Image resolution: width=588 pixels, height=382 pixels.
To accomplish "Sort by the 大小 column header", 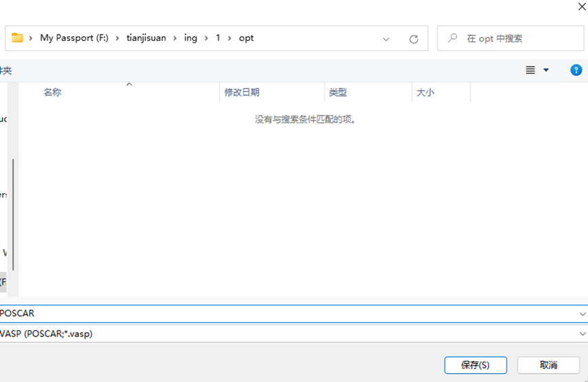I will 426,92.
